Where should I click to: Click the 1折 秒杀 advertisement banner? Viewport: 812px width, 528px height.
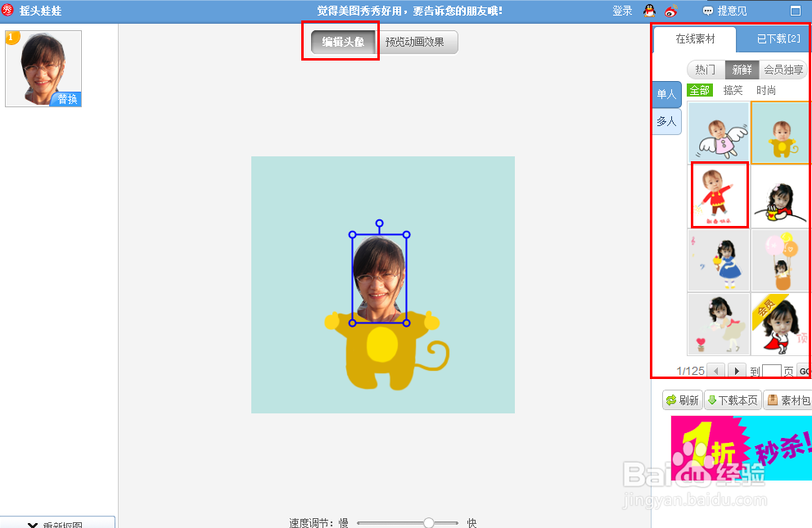coord(741,448)
